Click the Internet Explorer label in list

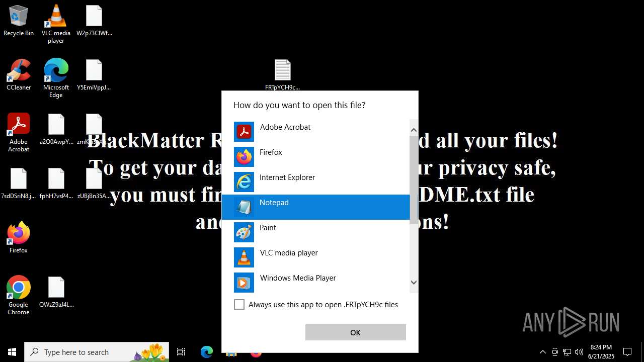pyautogui.click(x=287, y=177)
